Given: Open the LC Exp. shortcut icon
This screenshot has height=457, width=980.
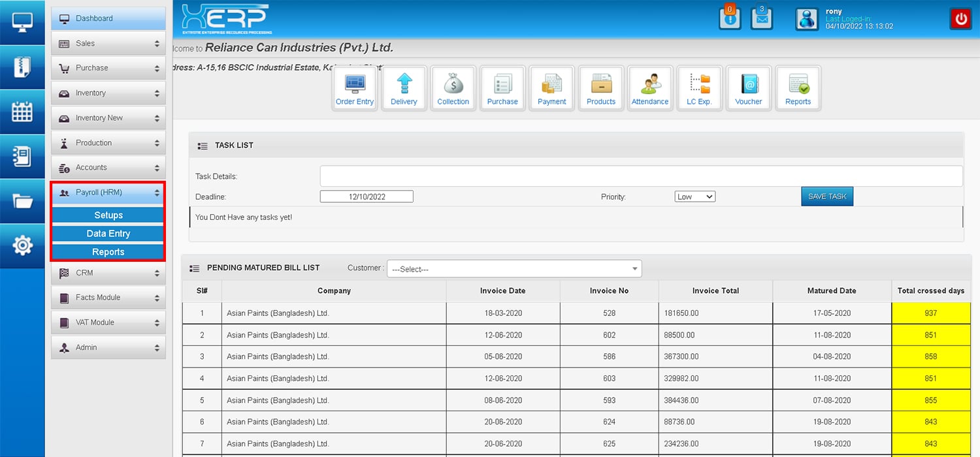Looking at the screenshot, I should pos(699,88).
